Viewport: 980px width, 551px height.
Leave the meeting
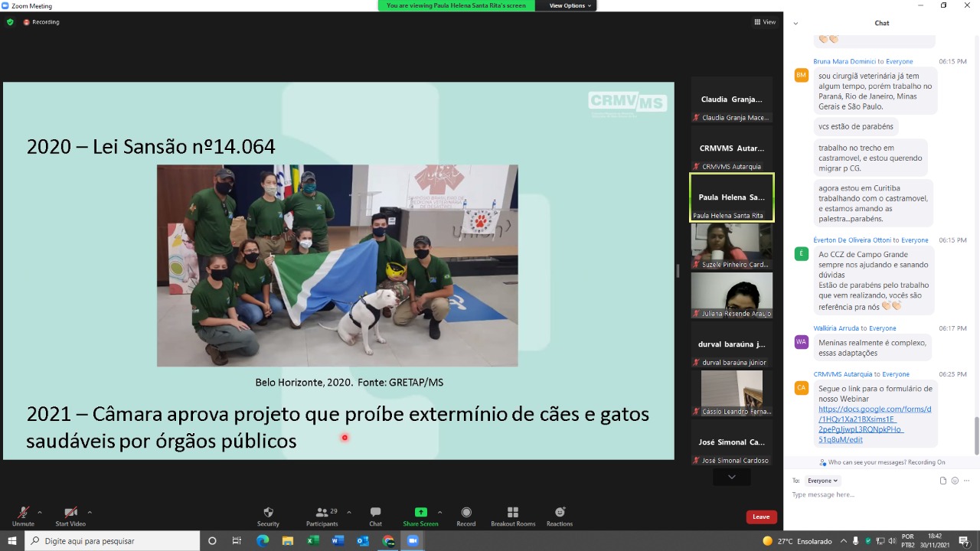(x=761, y=517)
